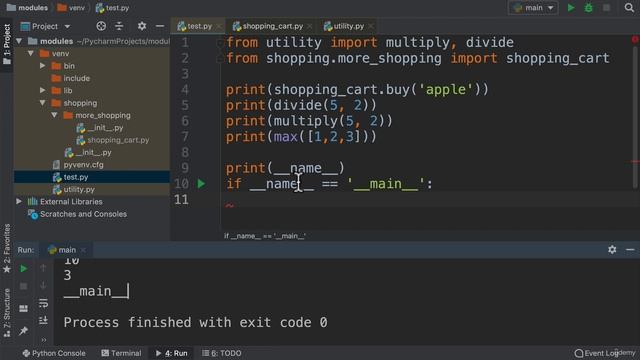
Task: Click the up stack trace arrow in Run panel
Action: coord(43,268)
